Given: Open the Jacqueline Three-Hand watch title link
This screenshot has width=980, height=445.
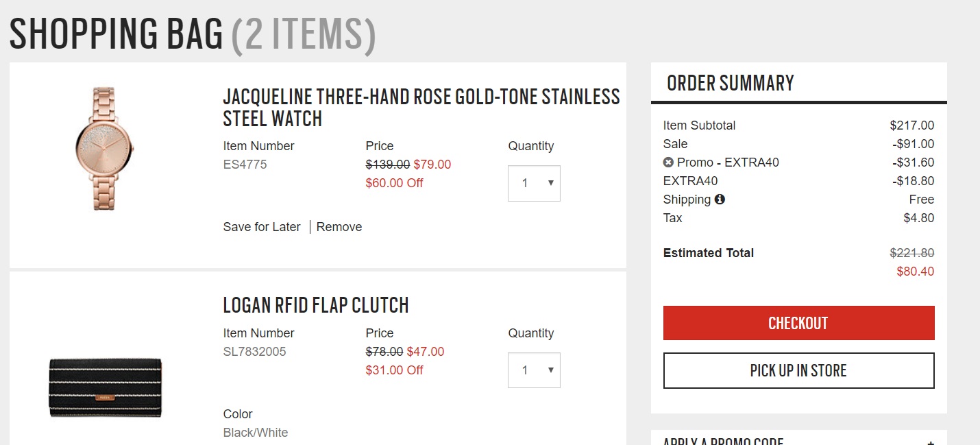Looking at the screenshot, I should tap(421, 107).
